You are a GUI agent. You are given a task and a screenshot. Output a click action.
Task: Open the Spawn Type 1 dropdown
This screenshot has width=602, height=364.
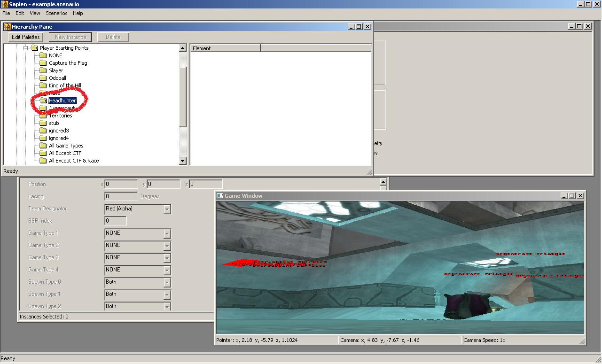click(x=167, y=295)
